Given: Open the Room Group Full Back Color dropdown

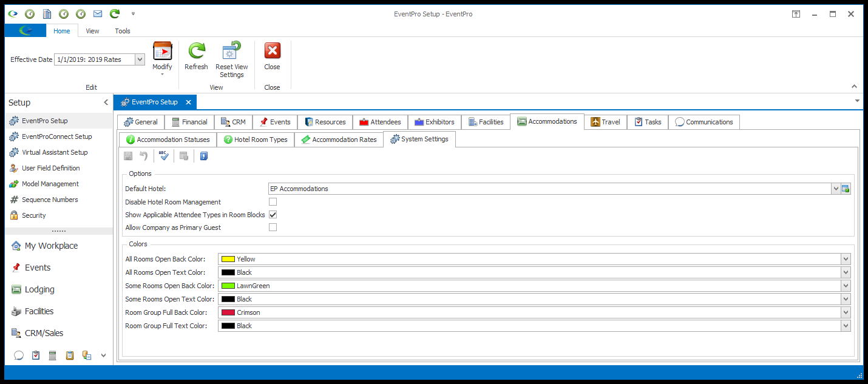Looking at the screenshot, I should click(846, 312).
